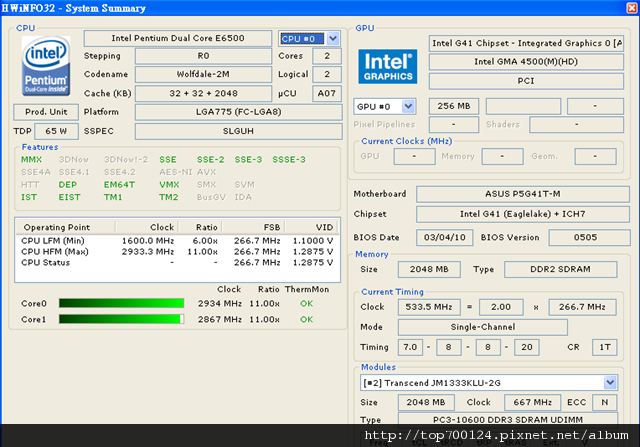The width and height of the screenshot is (640, 447).
Task: Click the Core1 usage bar
Action: tap(121, 319)
